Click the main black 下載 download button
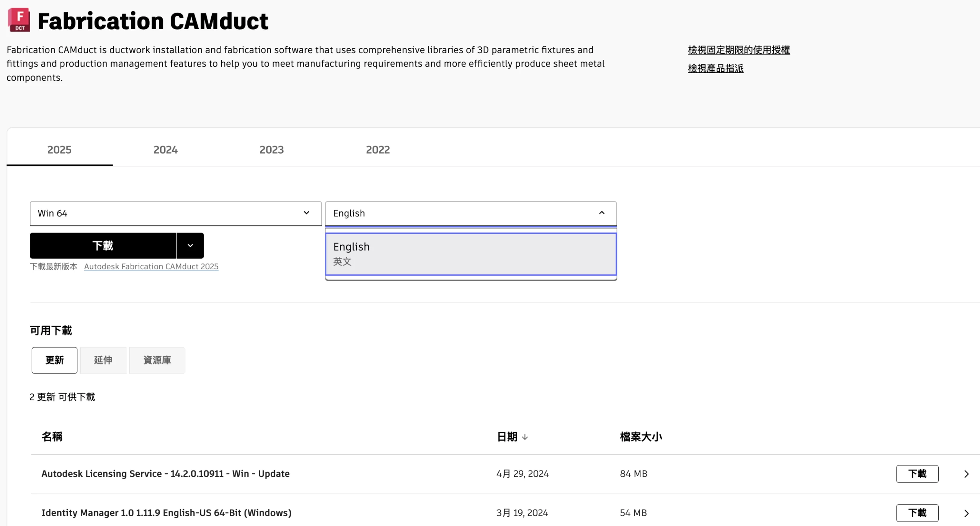 [103, 246]
